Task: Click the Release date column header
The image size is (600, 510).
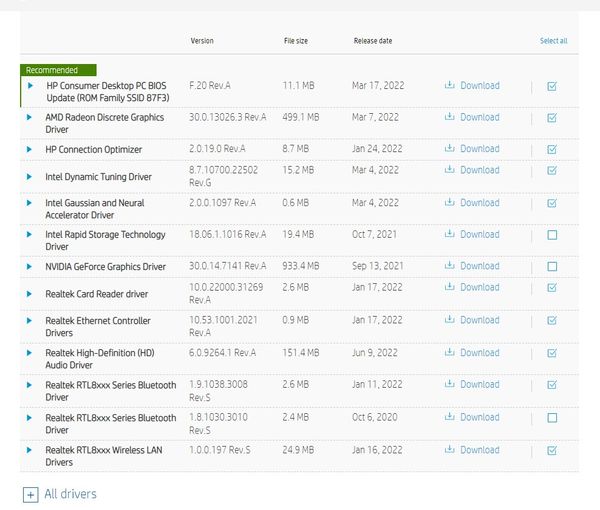Action: tap(373, 41)
